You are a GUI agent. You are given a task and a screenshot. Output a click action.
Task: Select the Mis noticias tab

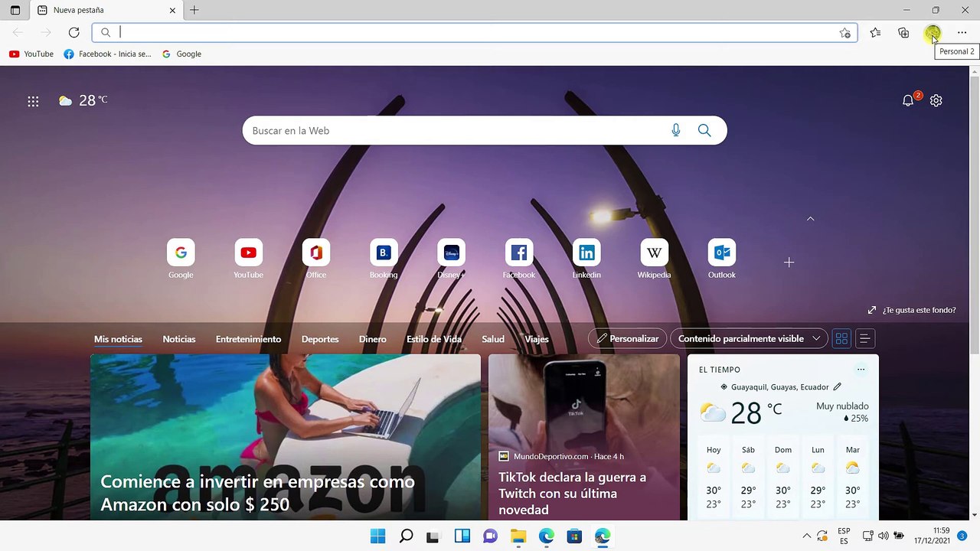(118, 339)
